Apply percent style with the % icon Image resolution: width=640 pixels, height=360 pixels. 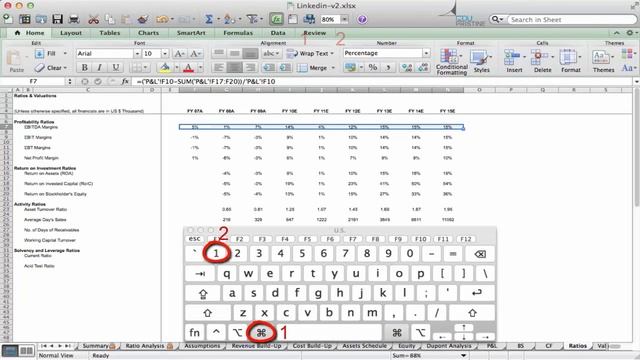click(x=373, y=67)
